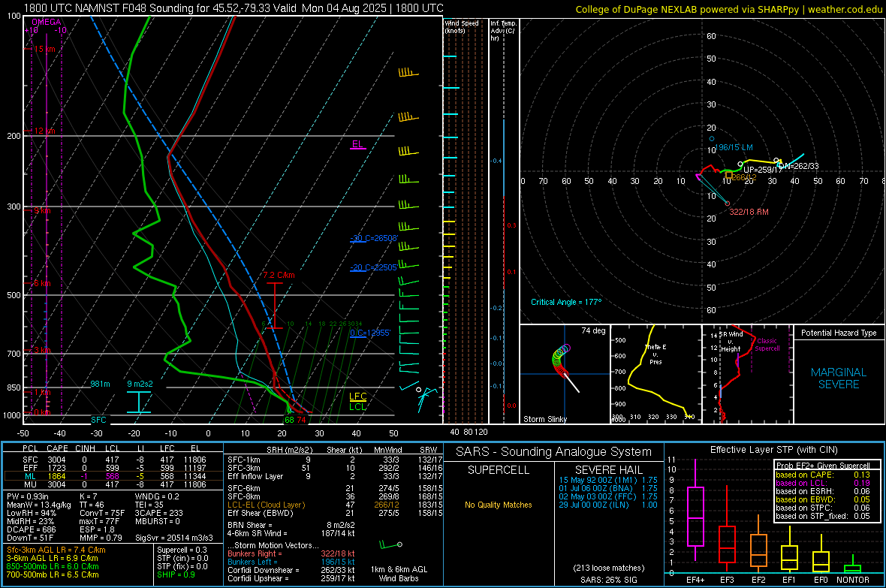Click the 'PW = 0.93in' value

tap(28, 496)
